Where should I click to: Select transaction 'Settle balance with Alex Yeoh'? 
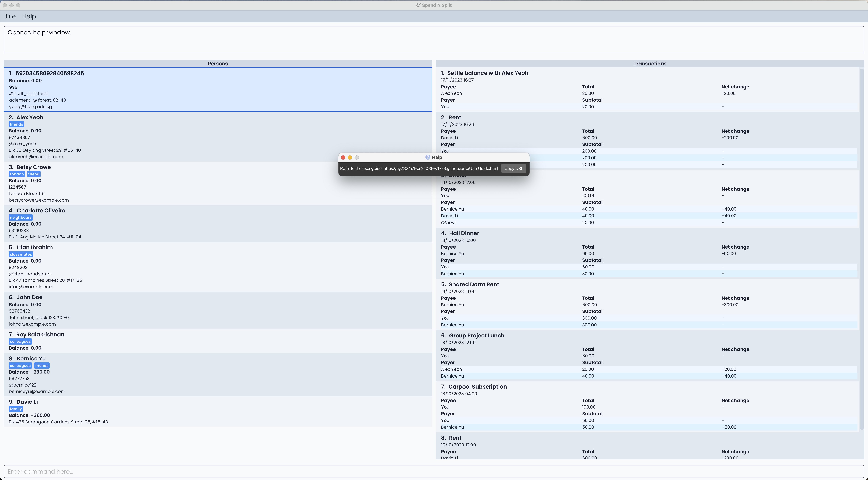(647, 90)
